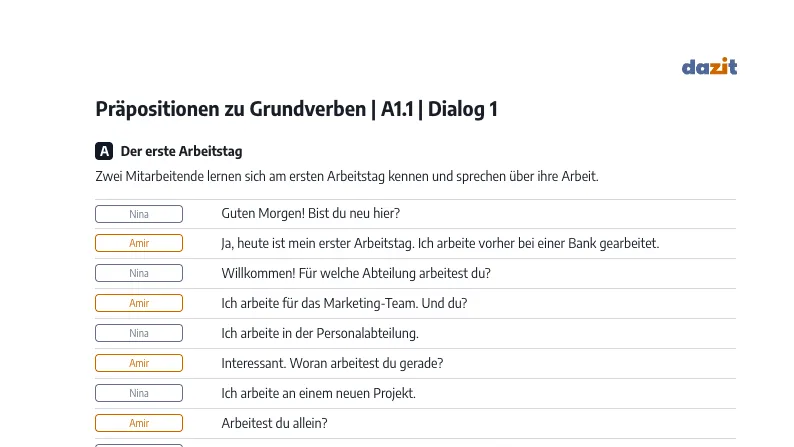Click the line 'Für welche Abteilung arbeitest du?'
This screenshot has height=447, width=794.
394,273
